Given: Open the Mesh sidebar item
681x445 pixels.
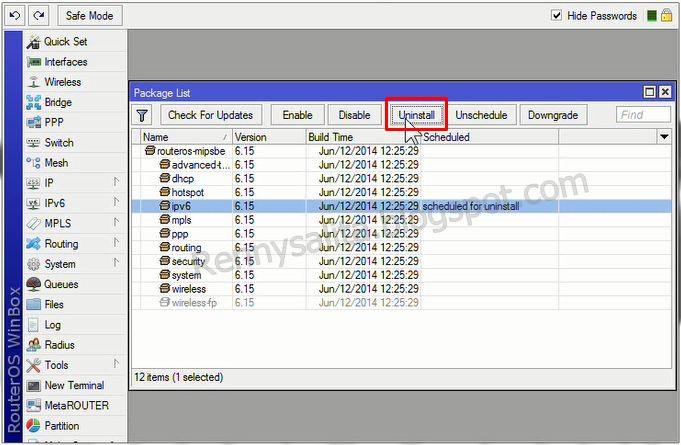Looking at the screenshot, I should pyautogui.click(x=74, y=163).
